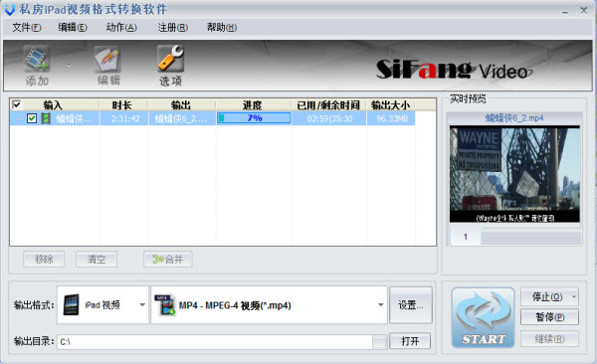Image resolution: width=597 pixels, height=364 pixels.
Task: Click the 继续(R) resume button
Action: [550, 338]
